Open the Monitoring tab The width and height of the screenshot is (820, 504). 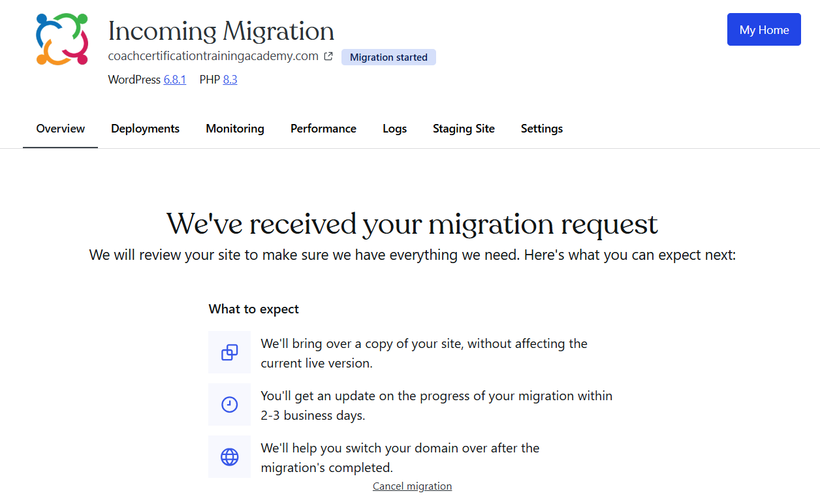click(x=235, y=129)
